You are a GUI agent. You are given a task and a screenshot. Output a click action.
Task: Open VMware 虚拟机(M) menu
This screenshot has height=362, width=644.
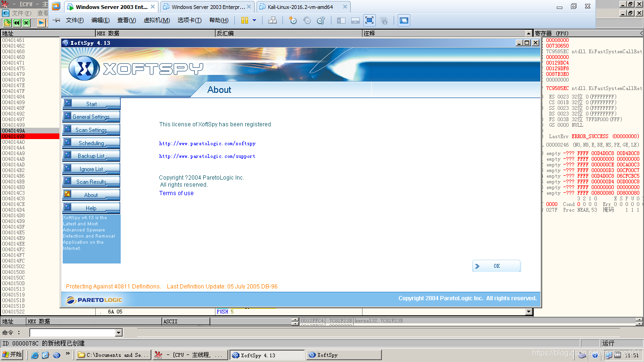point(157,20)
